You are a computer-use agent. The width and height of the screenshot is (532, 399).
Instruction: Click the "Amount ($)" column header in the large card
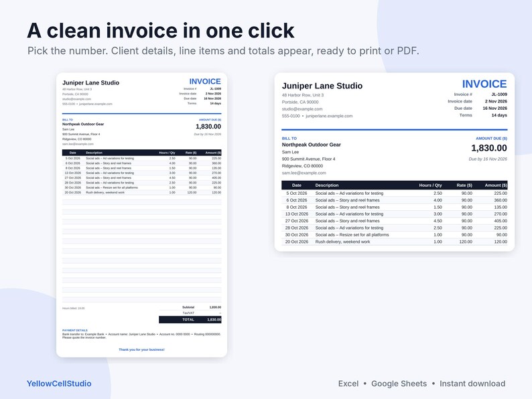[x=496, y=185]
